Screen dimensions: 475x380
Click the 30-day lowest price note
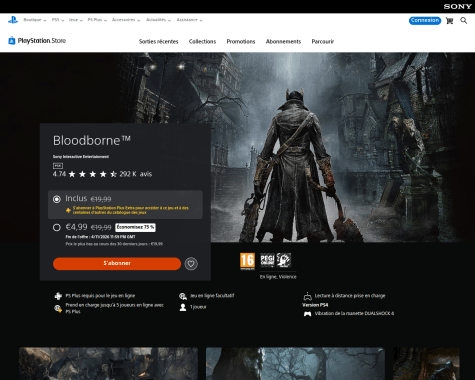[114, 244]
